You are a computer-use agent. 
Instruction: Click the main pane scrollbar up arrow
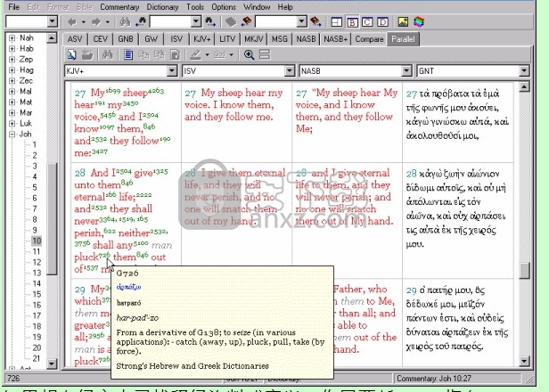point(524,86)
